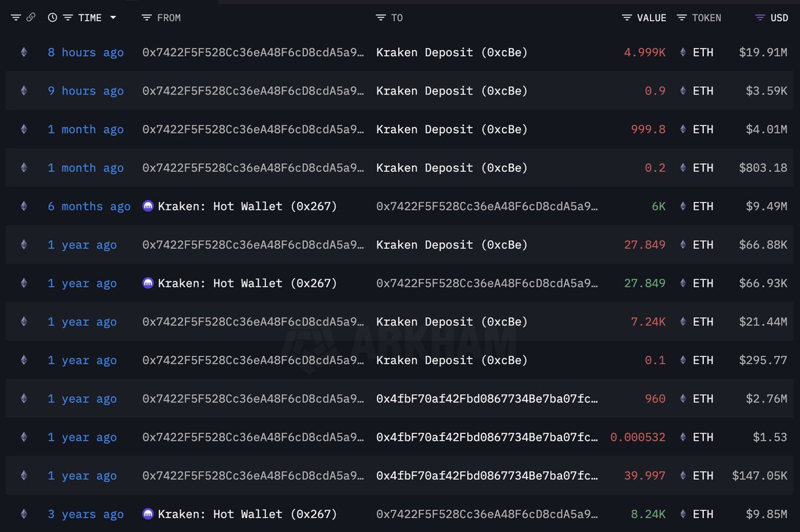Viewport: 800px width, 532px height.
Task: Click the USD column header label
Action: (x=779, y=17)
